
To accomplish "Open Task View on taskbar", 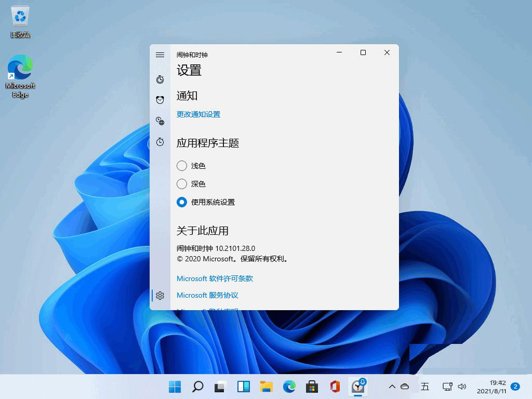I will coord(220,387).
